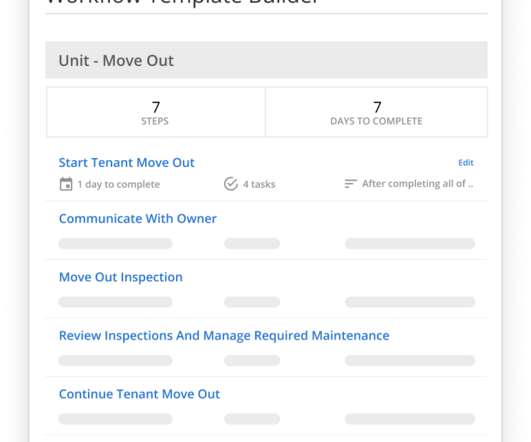This screenshot has width=531, height=442.
Task: Open Edit for Start Tenant Move Out
Action: (466, 163)
